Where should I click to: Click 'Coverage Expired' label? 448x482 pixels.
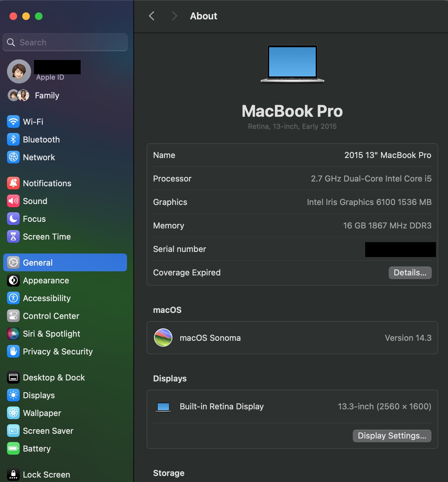187,273
